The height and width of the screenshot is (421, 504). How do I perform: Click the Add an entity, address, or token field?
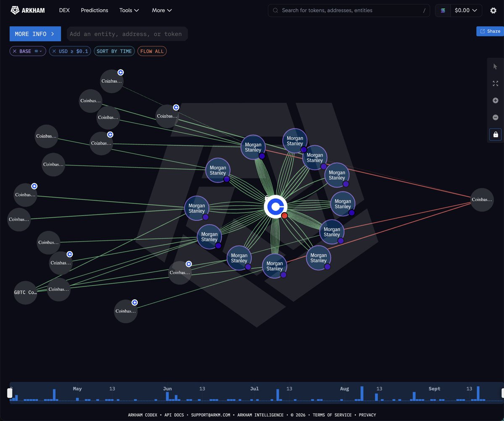(x=127, y=34)
